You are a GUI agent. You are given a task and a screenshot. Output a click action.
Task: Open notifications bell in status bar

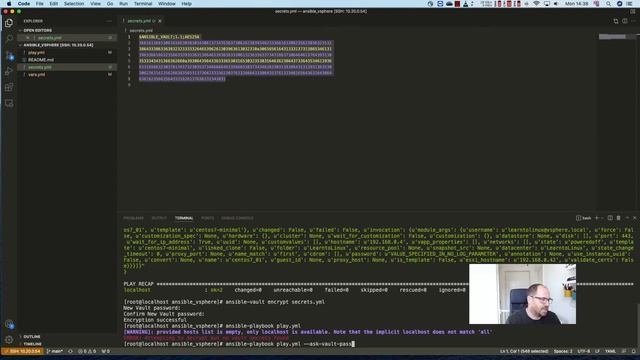point(633,351)
